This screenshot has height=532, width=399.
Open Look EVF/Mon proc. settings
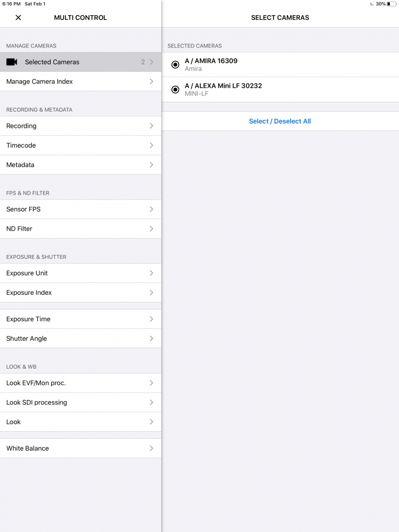pyautogui.click(x=80, y=383)
